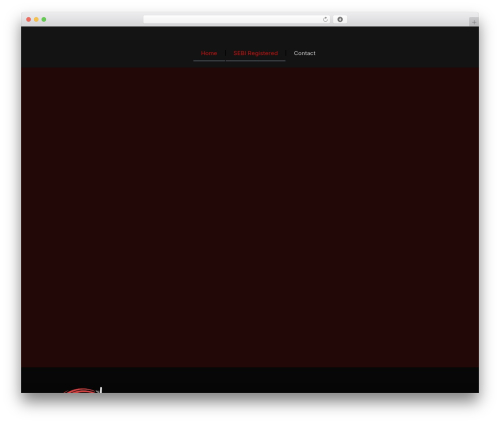Open the Home menu item

pyautogui.click(x=209, y=53)
